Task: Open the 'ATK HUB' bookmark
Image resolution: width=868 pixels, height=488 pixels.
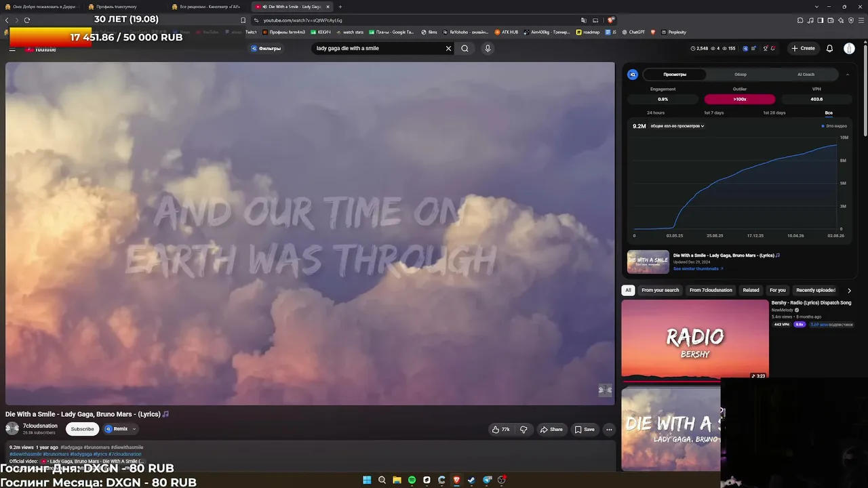Action: pos(506,32)
